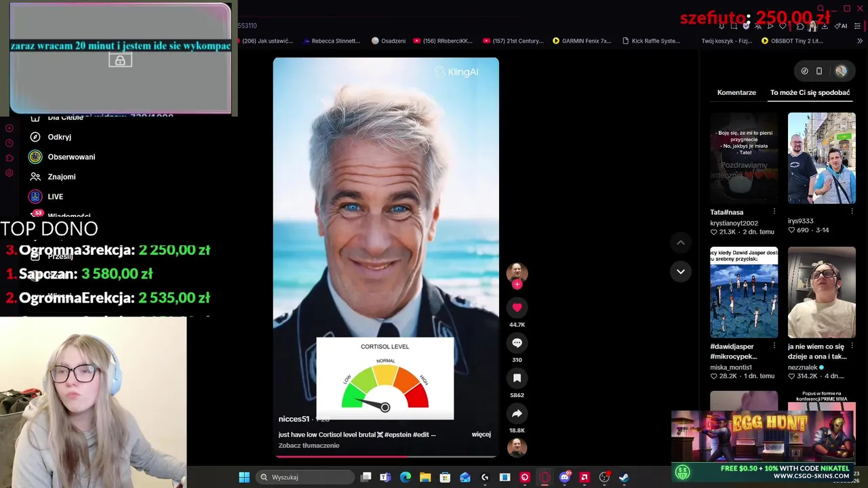Viewport: 868px width, 488px height.
Task: Click the toolbar heart bookmark icon
Action: point(783,26)
